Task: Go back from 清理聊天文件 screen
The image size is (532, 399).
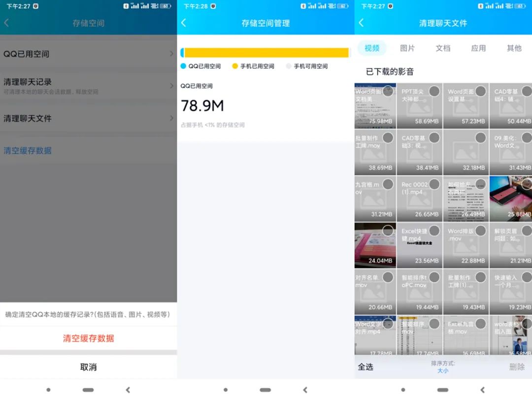Action: coord(361,23)
